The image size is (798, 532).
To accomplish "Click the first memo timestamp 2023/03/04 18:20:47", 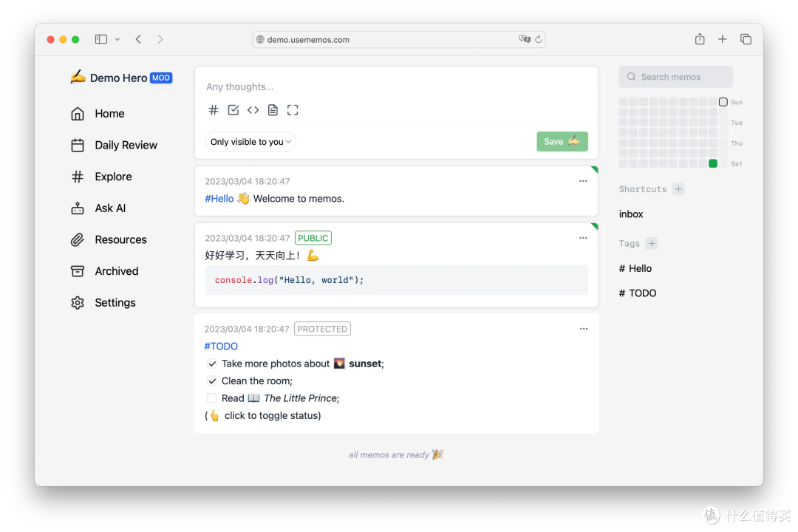I will point(248,181).
